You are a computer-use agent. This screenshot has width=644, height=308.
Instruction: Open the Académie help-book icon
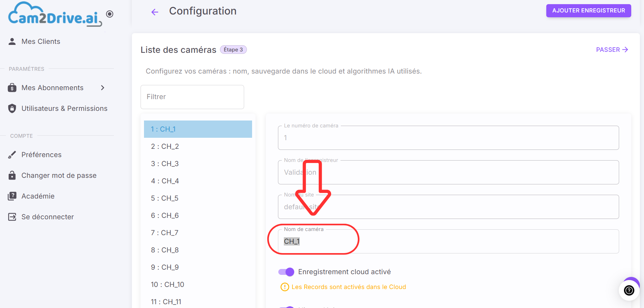[x=12, y=196]
